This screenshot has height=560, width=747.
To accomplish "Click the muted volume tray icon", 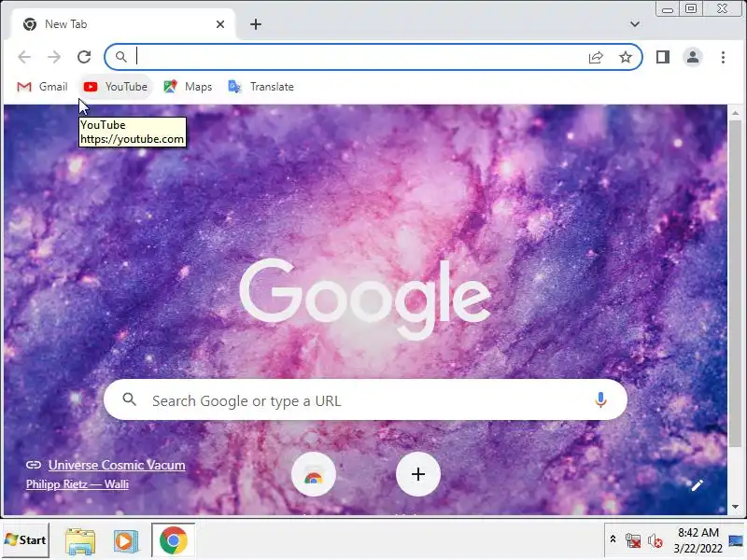I will [655, 541].
